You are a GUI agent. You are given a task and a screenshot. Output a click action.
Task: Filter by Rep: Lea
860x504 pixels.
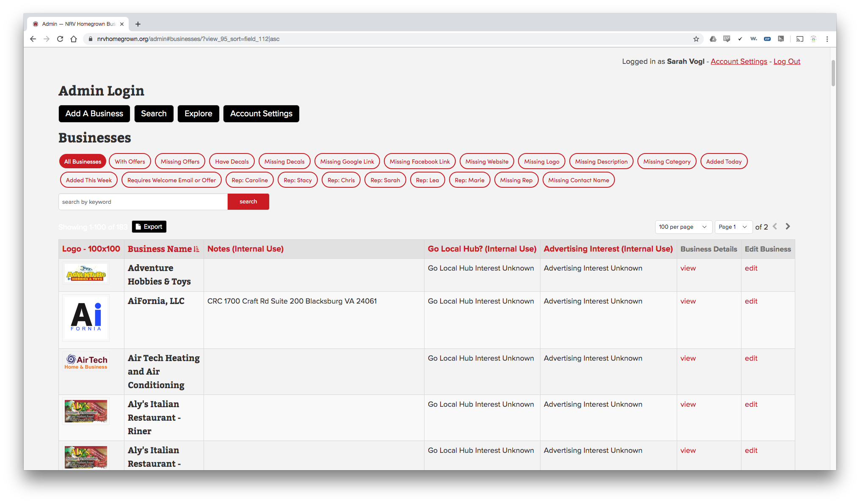(x=427, y=180)
